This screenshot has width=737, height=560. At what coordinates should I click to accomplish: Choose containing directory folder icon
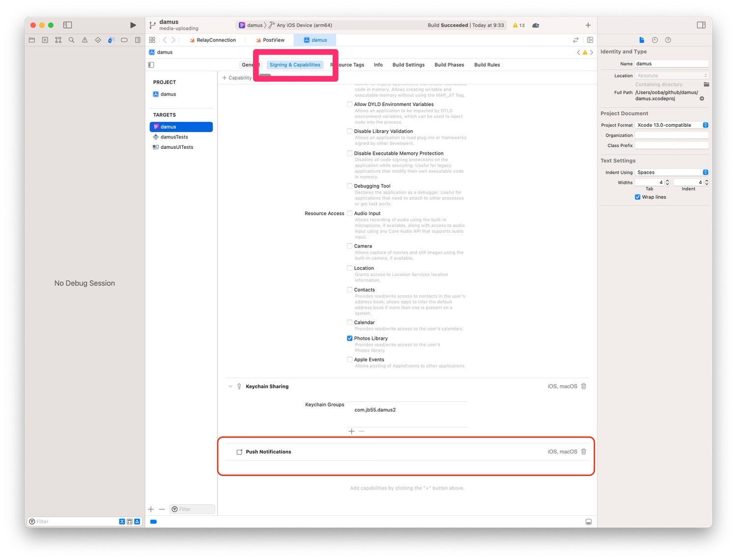[707, 84]
